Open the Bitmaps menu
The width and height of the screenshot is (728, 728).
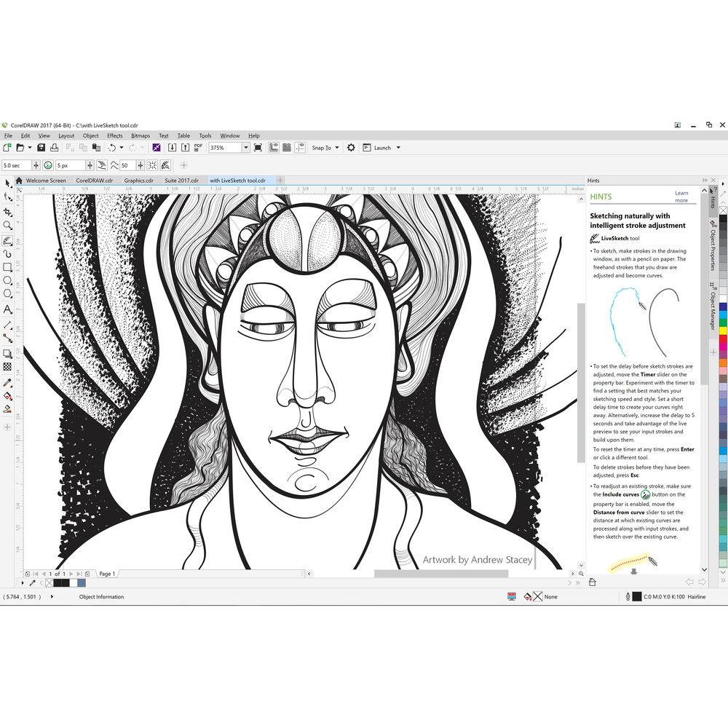point(140,135)
